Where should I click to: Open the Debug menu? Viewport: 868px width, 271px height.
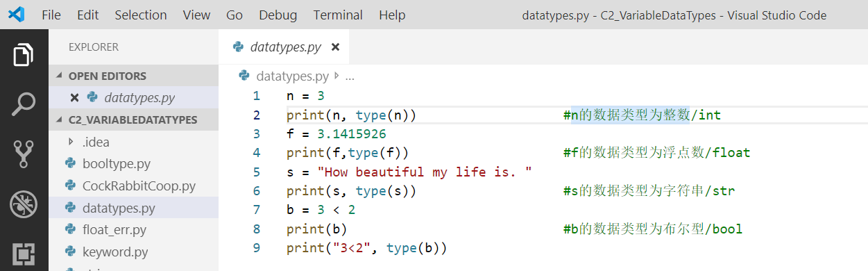[x=278, y=15]
